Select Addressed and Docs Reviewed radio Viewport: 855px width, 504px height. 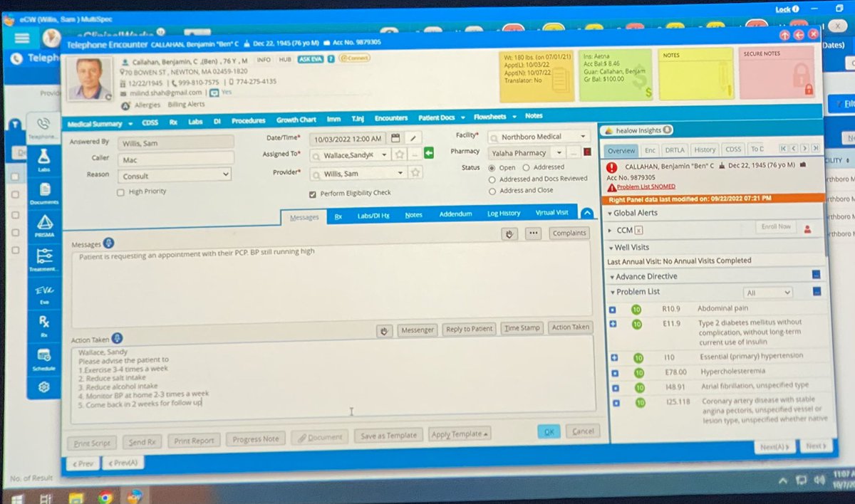click(492, 179)
